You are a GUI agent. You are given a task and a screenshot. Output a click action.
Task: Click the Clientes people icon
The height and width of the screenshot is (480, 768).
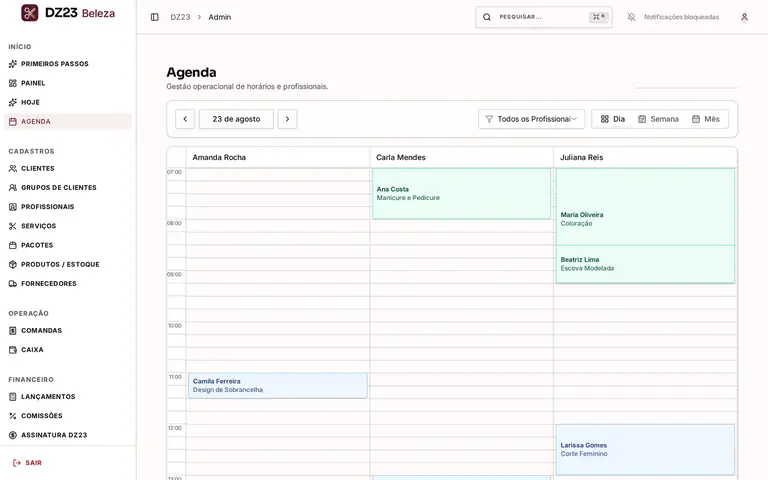click(x=13, y=168)
